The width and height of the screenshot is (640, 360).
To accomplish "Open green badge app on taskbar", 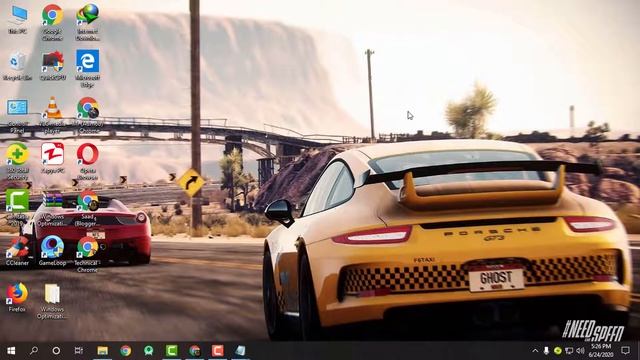I will [149, 351].
